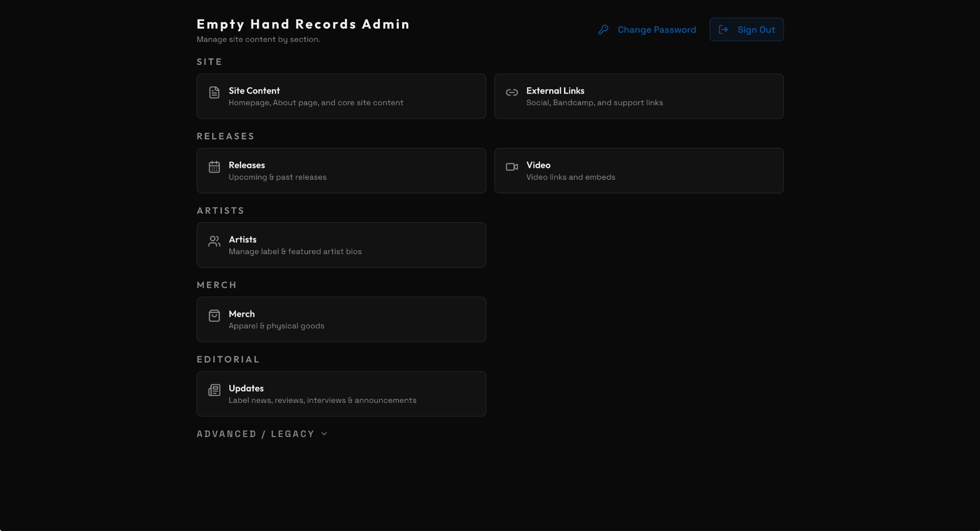The image size is (980, 531).
Task: Click 'Social, Bandcamp, and support links' description
Action: tap(595, 103)
